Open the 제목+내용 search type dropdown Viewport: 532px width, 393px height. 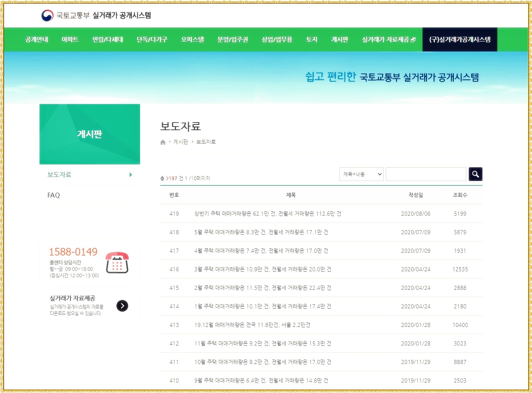(x=362, y=174)
